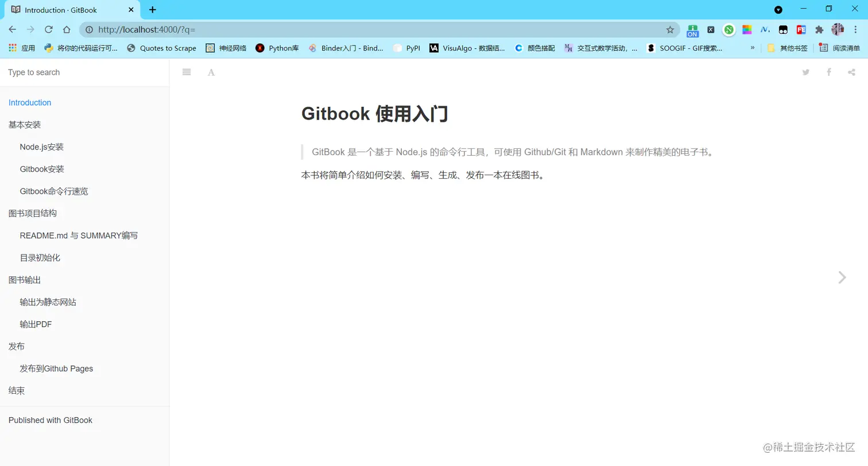Share page via the Facebook icon
This screenshot has width=868, height=466.
[829, 72]
